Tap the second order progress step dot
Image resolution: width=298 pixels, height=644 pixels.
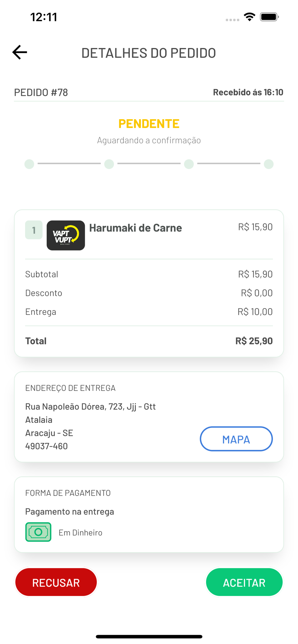click(x=109, y=164)
